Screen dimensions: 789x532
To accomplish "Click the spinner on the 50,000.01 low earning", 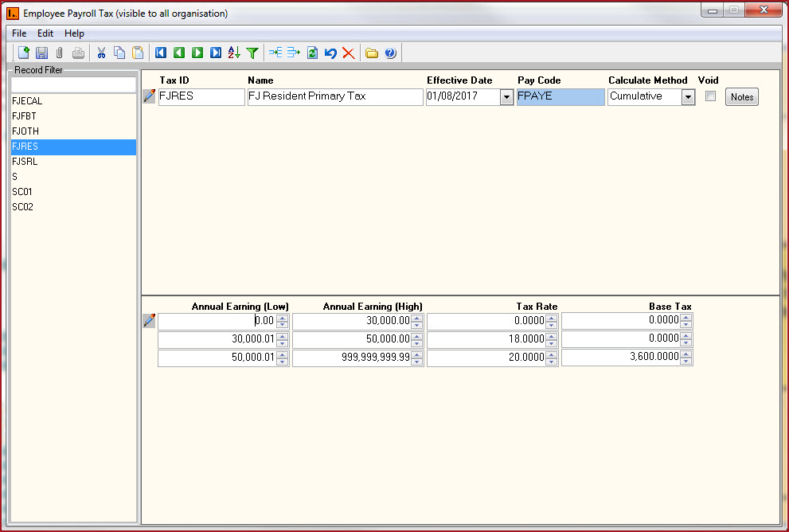I will pyautogui.click(x=283, y=358).
